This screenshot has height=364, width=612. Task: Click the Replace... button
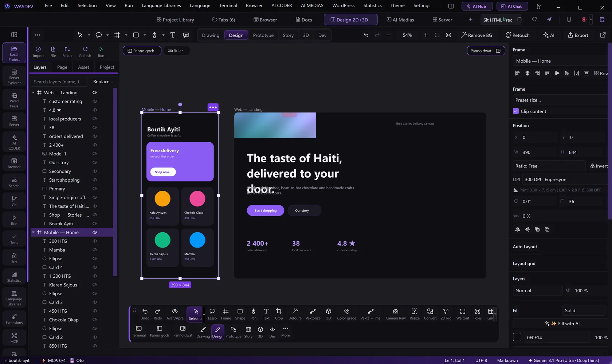click(x=103, y=82)
